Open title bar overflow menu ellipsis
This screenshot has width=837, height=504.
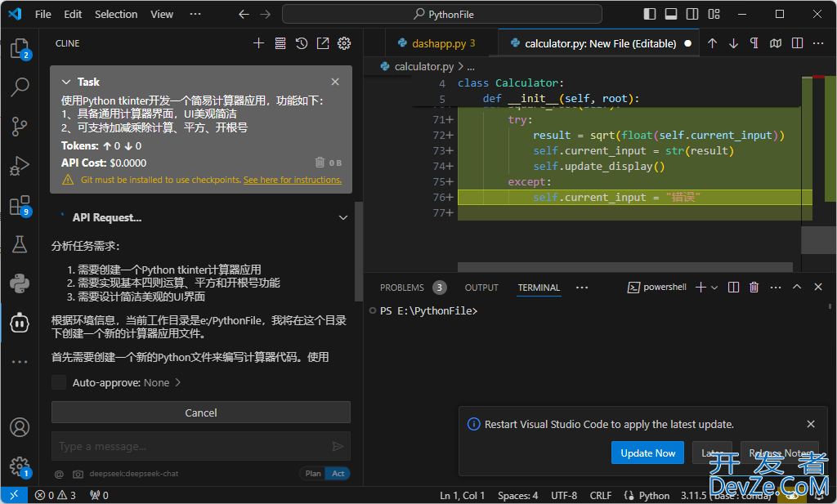point(195,14)
